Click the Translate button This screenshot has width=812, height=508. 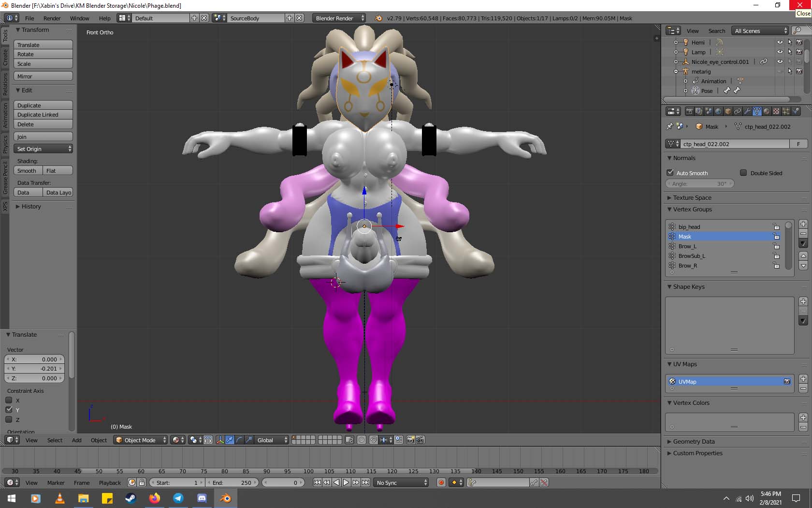(43, 45)
